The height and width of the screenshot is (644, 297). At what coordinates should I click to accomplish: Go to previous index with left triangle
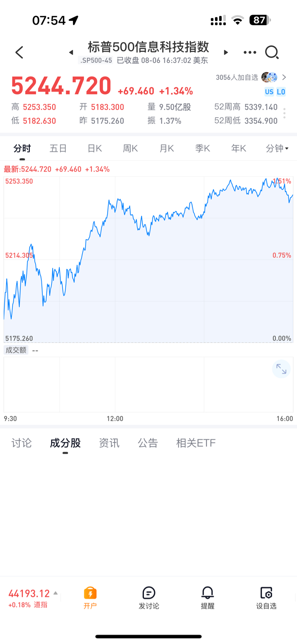(71, 52)
